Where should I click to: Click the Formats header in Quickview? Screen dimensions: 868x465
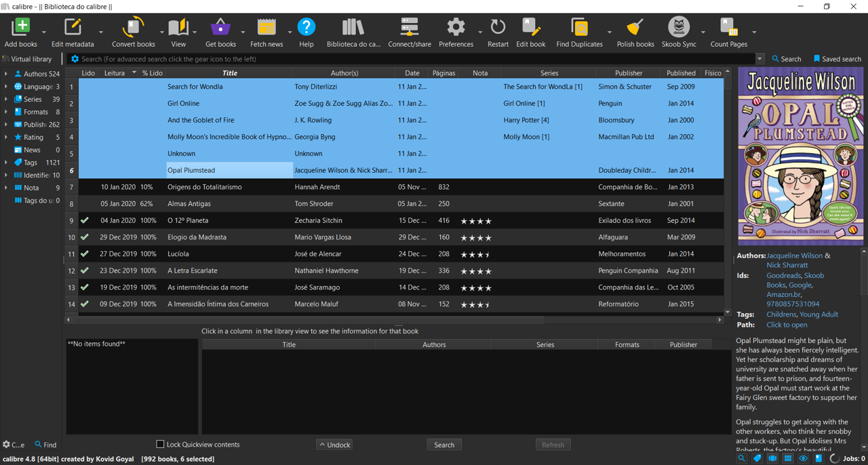(x=627, y=344)
